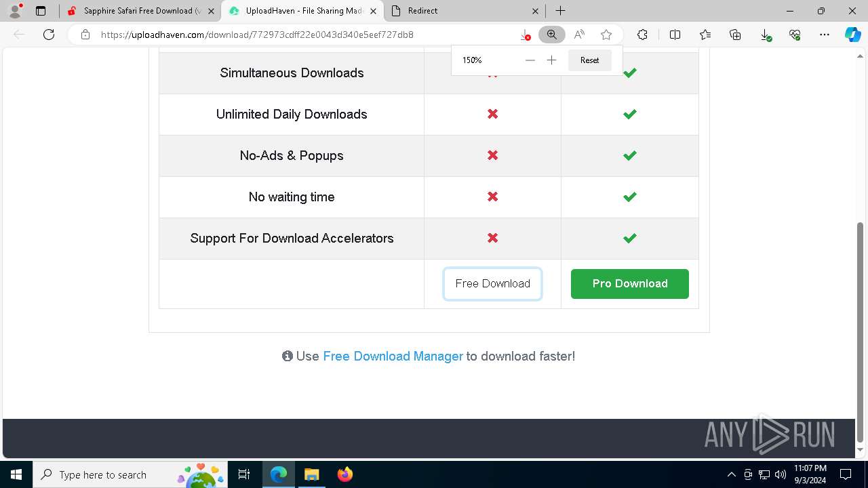
Task: Open the Read aloud icon
Action: point(579,35)
